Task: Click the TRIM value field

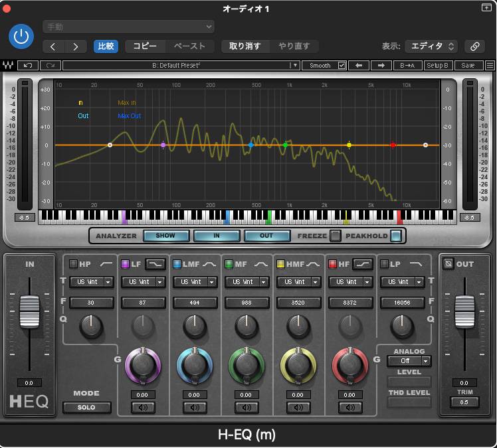Action: point(464,402)
